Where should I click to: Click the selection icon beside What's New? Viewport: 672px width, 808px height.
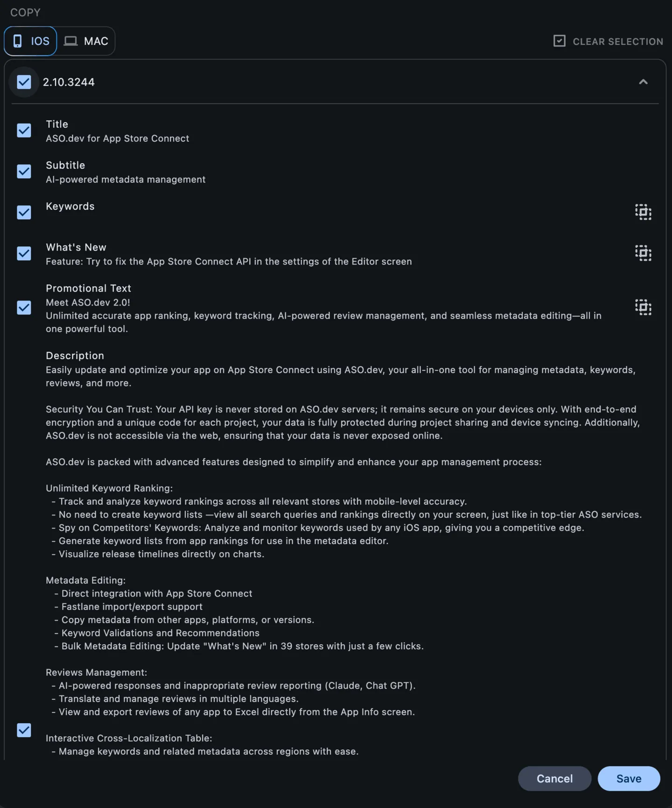click(x=643, y=253)
